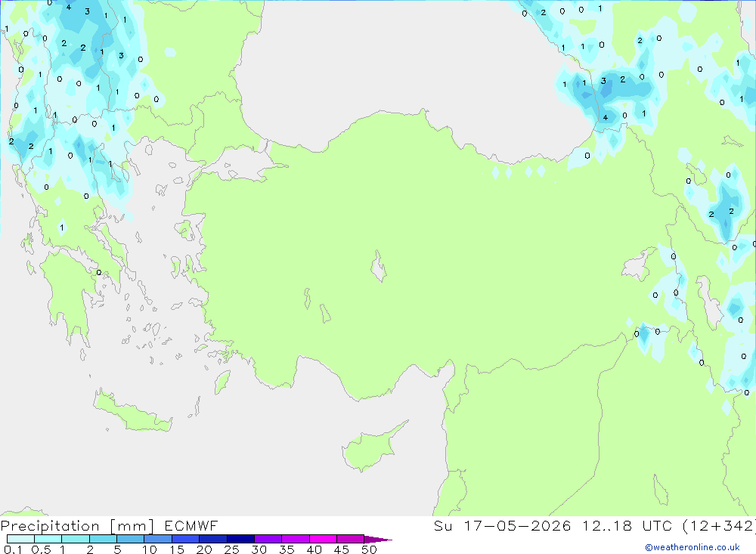Screen dimensions: 756x554
Task: Click the '45' legend scale label
Action: tap(342, 549)
